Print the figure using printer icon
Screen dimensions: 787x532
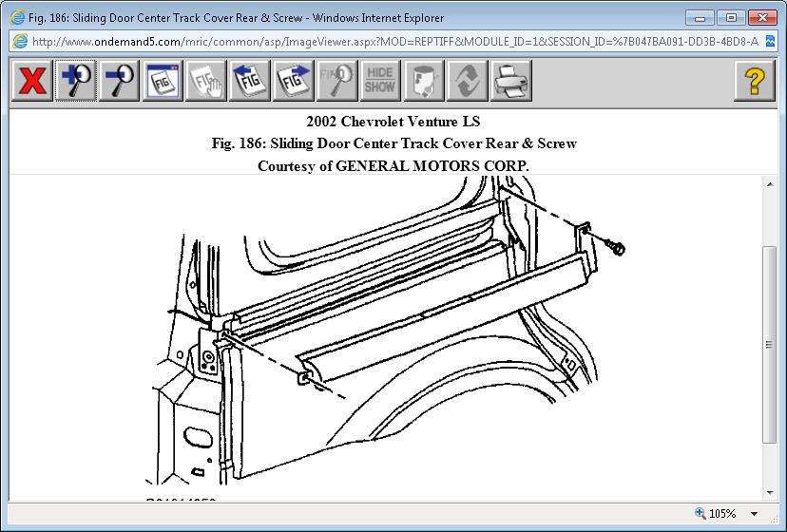[511, 81]
